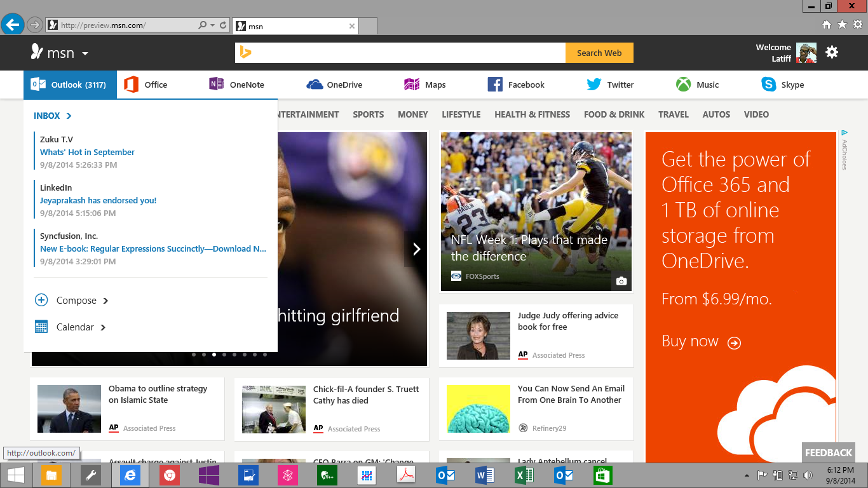
Task: Open the Xbox Music icon
Action: [x=683, y=85]
